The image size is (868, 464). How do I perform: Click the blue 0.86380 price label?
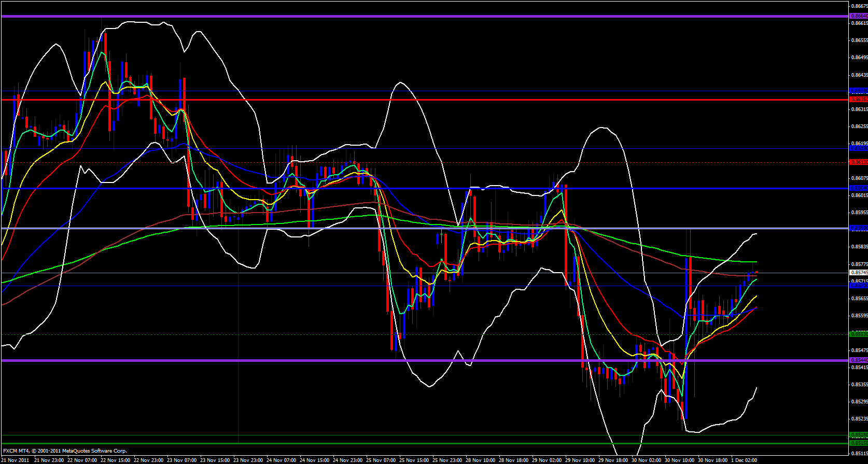pos(858,91)
